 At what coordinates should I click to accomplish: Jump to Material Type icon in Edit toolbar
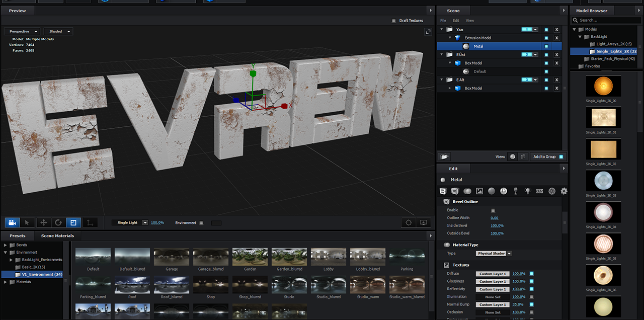pos(467,191)
